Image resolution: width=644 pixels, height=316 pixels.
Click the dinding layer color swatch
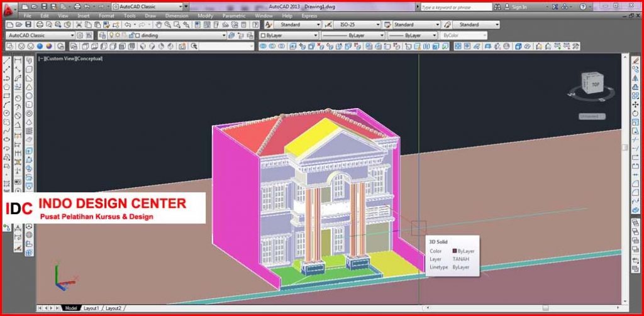[138, 36]
